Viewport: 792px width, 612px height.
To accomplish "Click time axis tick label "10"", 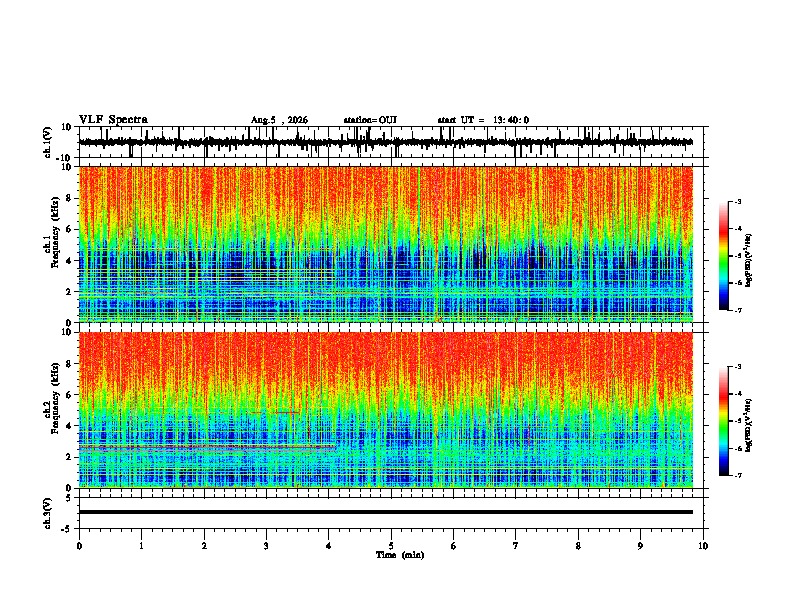I will pos(703,546).
